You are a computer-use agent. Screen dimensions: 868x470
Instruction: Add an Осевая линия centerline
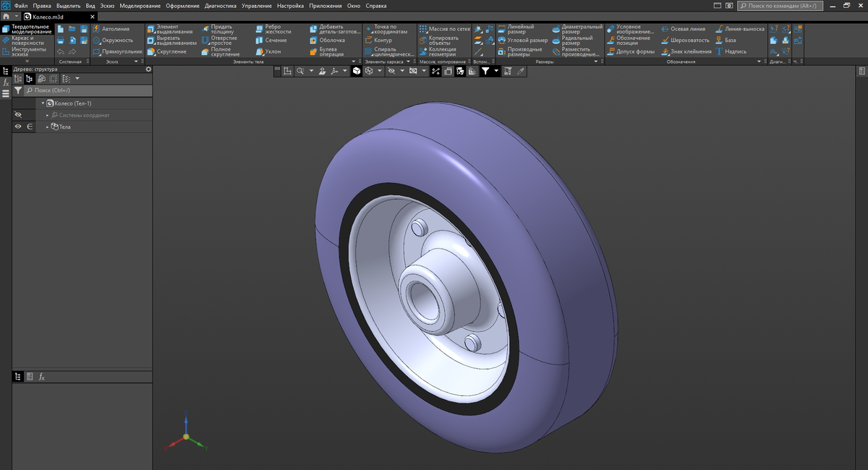682,29
